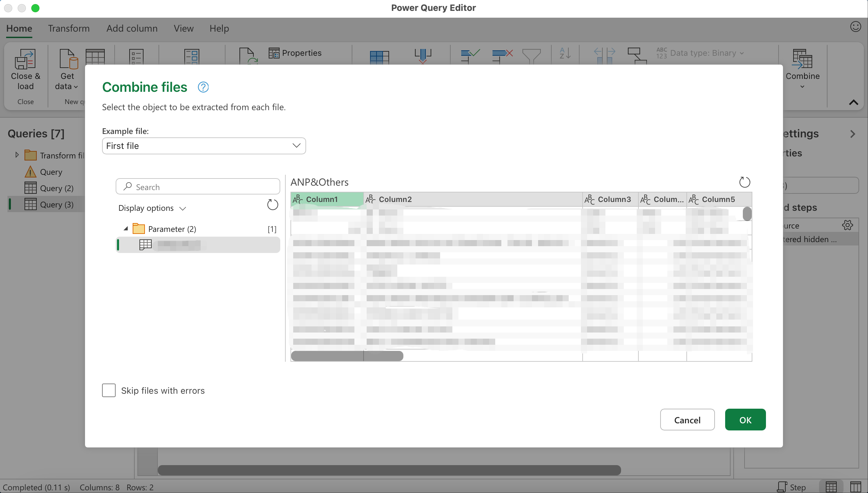Select the Parameter (2) folder item

tap(172, 229)
